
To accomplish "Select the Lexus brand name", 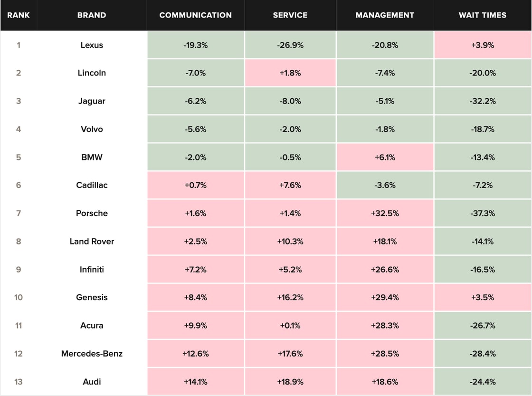I will coord(92,45).
